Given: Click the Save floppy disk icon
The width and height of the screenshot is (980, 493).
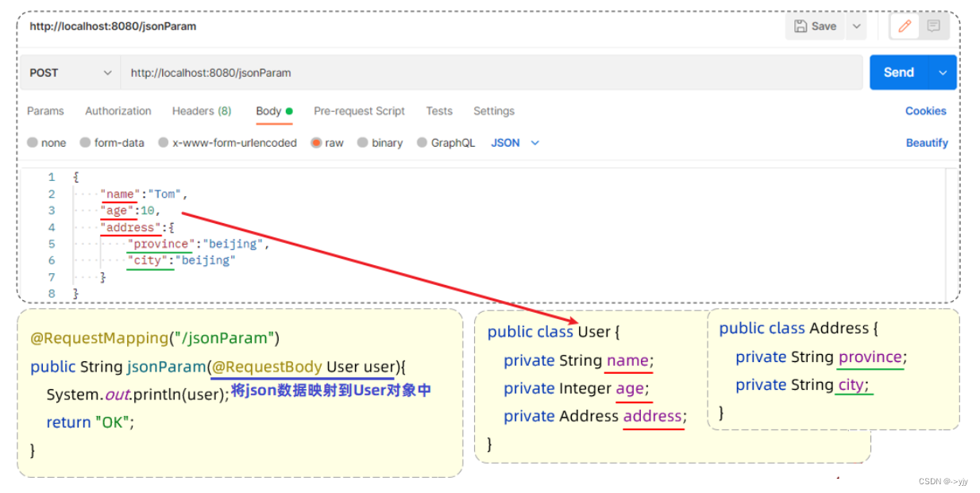Looking at the screenshot, I should [801, 26].
